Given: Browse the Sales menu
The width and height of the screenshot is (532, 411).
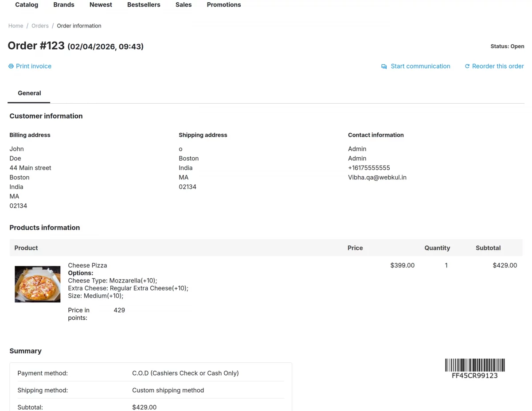Looking at the screenshot, I should pyautogui.click(x=183, y=5).
